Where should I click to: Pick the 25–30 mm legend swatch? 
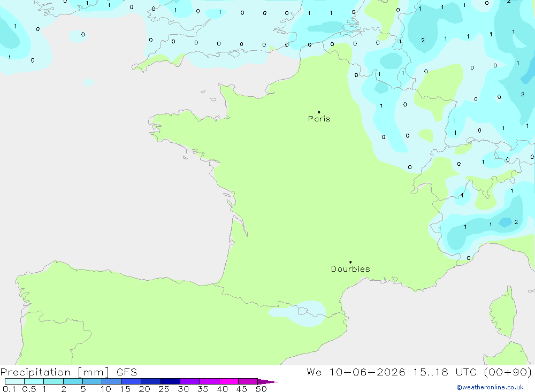point(170,381)
